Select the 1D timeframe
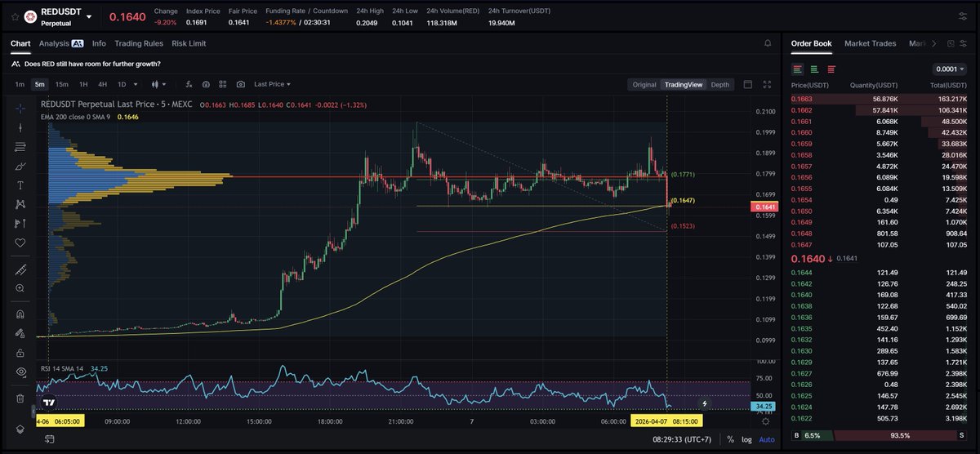This screenshot has width=980, height=454. pos(122,84)
